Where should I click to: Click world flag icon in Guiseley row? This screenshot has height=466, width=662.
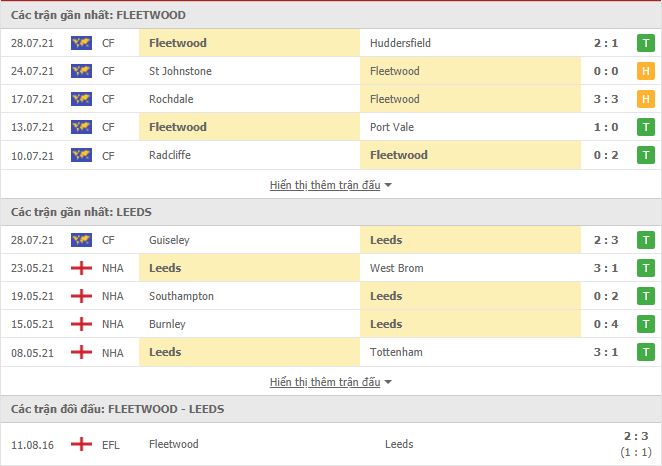(81, 240)
